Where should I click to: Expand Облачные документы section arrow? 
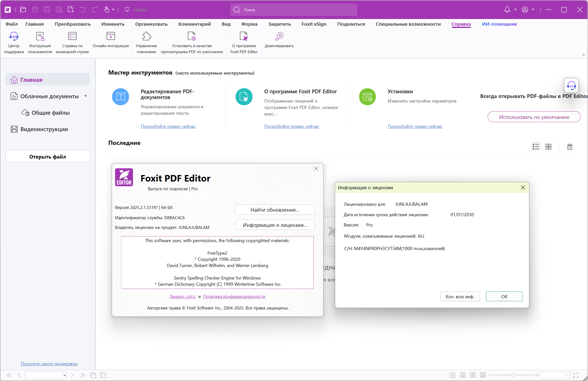(x=86, y=96)
